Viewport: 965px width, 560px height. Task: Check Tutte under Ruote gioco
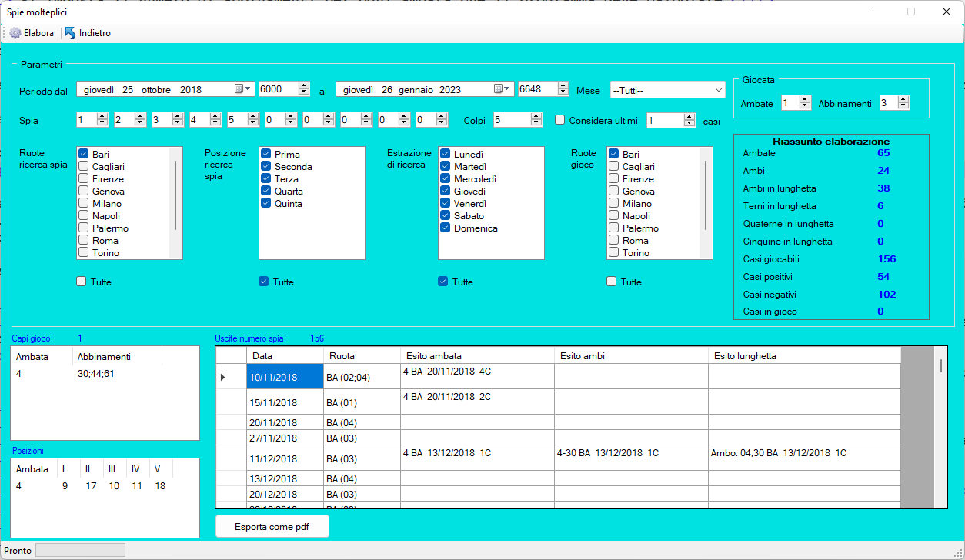click(612, 282)
